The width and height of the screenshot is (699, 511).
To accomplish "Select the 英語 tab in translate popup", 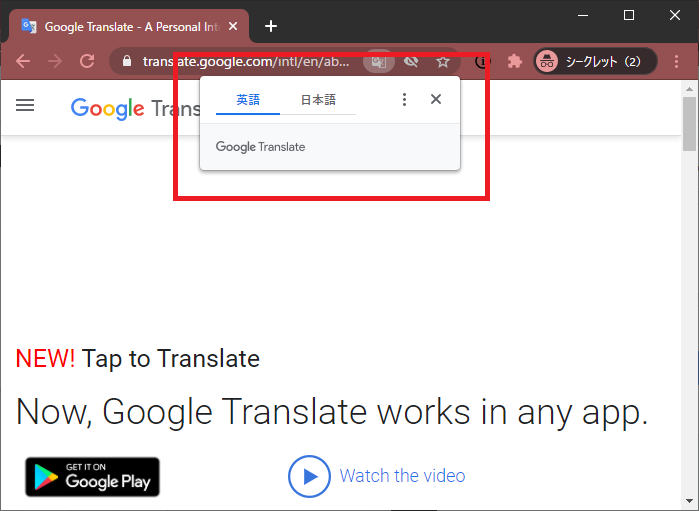I will coord(248,100).
